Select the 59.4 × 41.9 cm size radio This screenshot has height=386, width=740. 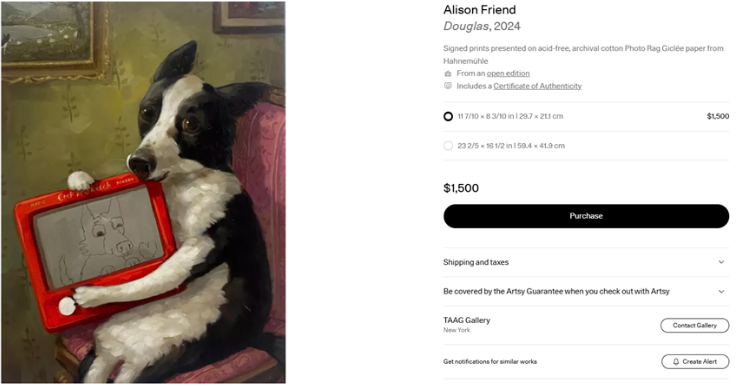point(448,146)
